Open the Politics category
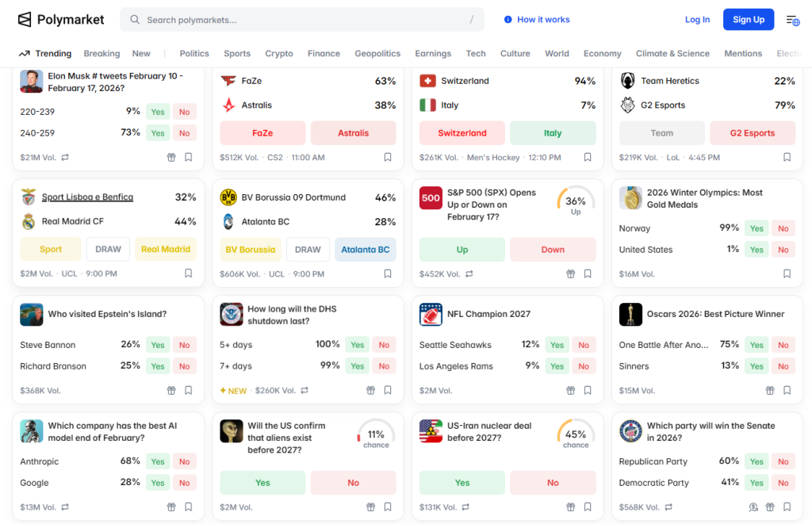812x524 pixels. 194,53
